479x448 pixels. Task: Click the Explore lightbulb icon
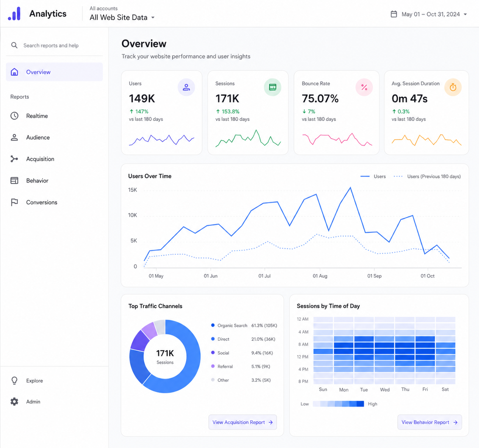click(14, 381)
